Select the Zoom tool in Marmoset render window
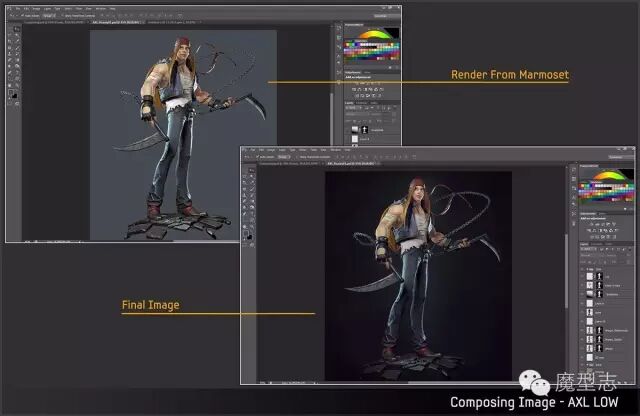 [x=17, y=85]
